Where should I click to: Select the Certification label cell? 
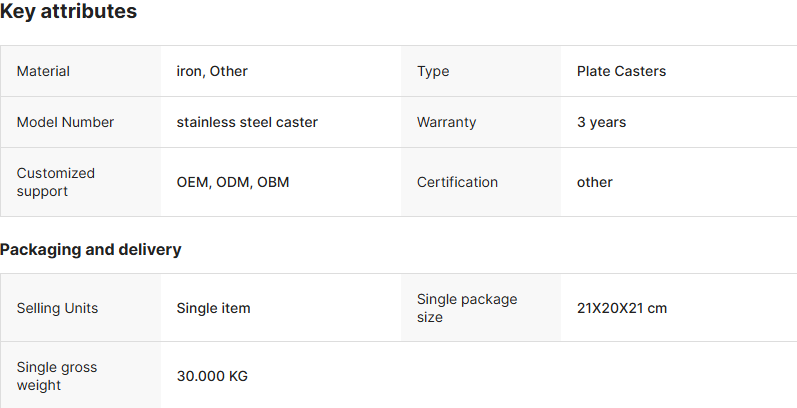click(481, 182)
